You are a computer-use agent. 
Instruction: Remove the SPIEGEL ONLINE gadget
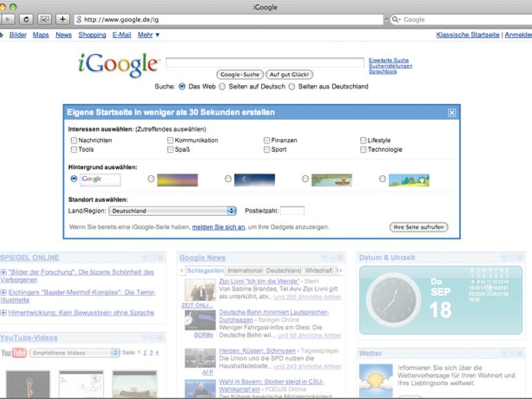[x=160, y=257]
